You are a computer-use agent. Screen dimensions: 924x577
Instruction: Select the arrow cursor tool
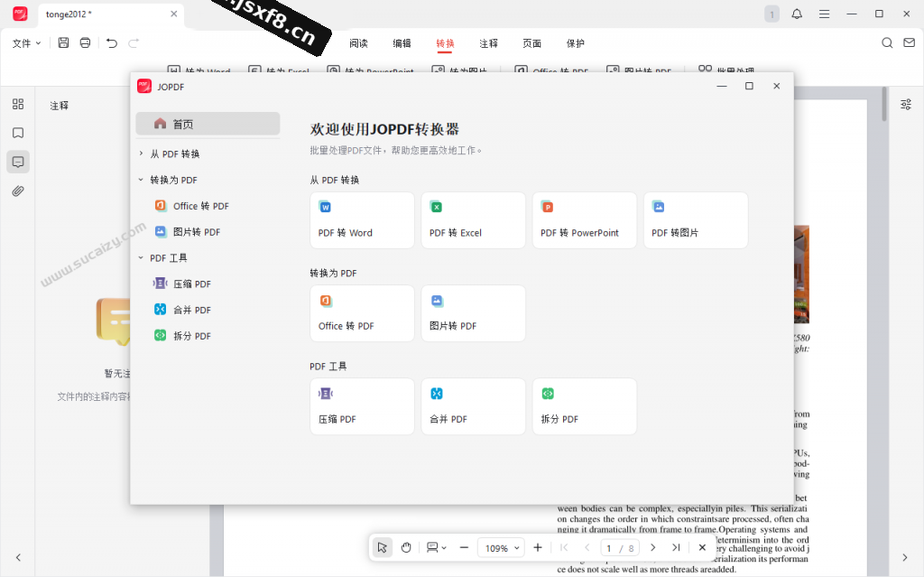pyautogui.click(x=383, y=547)
